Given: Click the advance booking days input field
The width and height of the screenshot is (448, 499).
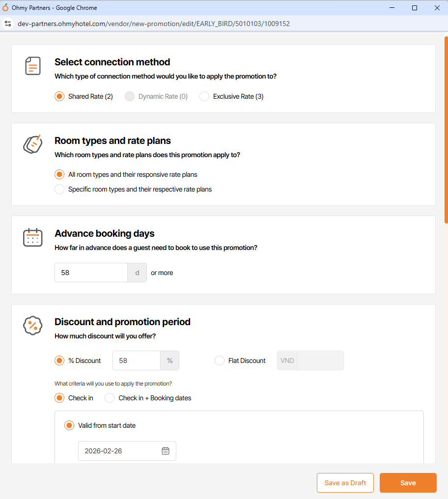Looking at the screenshot, I should pos(91,273).
